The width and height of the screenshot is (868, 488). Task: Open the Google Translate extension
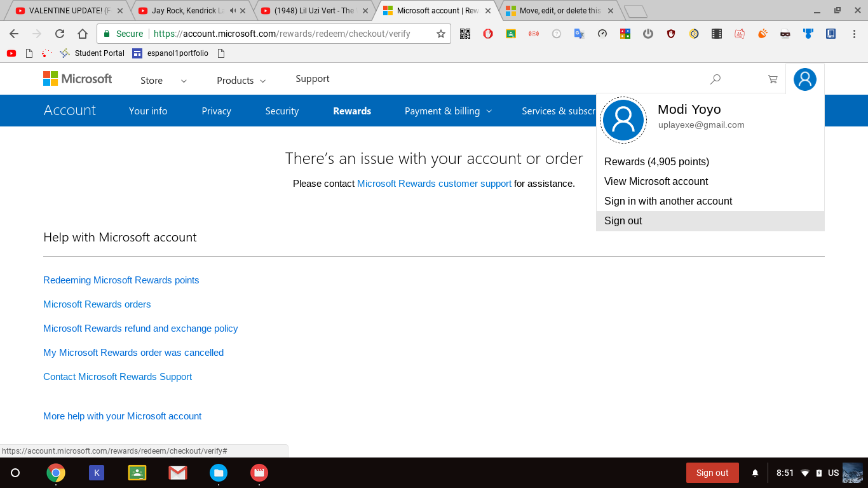[580, 34]
